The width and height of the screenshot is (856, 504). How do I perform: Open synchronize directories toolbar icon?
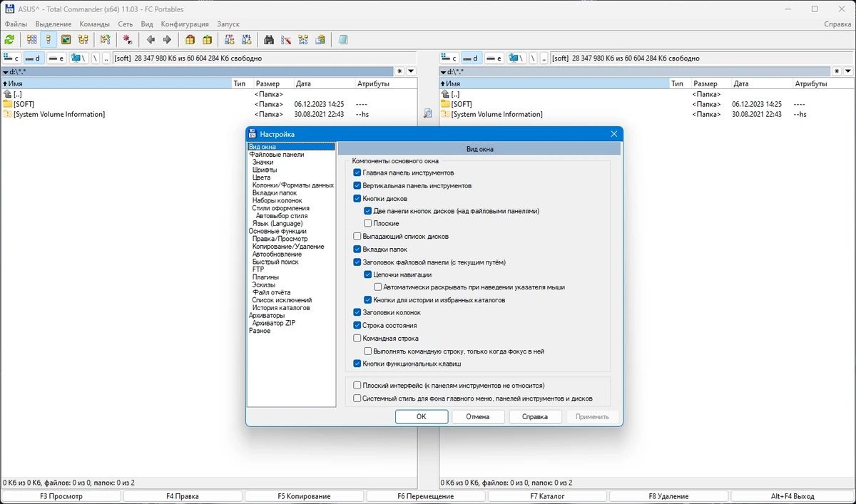point(303,40)
